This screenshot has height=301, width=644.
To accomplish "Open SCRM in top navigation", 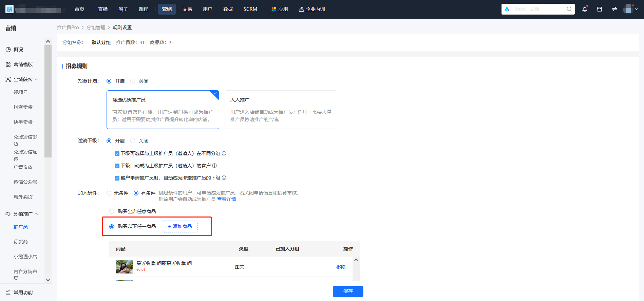I will pyautogui.click(x=250, y=9).
